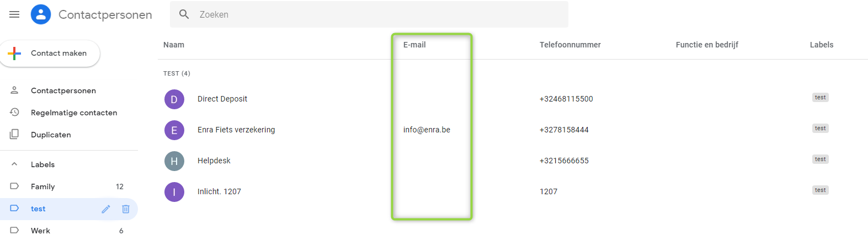Click the Contact maken button
Screen dimensions: 868x240
click(x=50, y=54)
